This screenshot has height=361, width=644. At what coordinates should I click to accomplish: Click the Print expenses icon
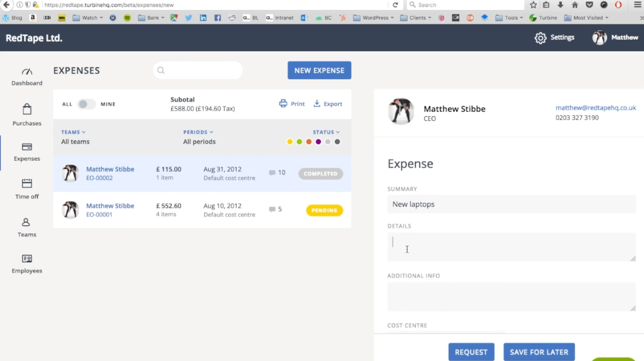coord(283,104)
